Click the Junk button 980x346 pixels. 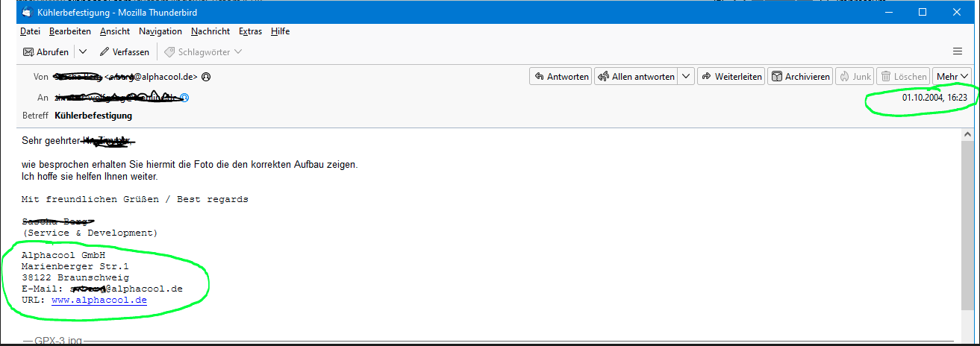tap(855, 77)
